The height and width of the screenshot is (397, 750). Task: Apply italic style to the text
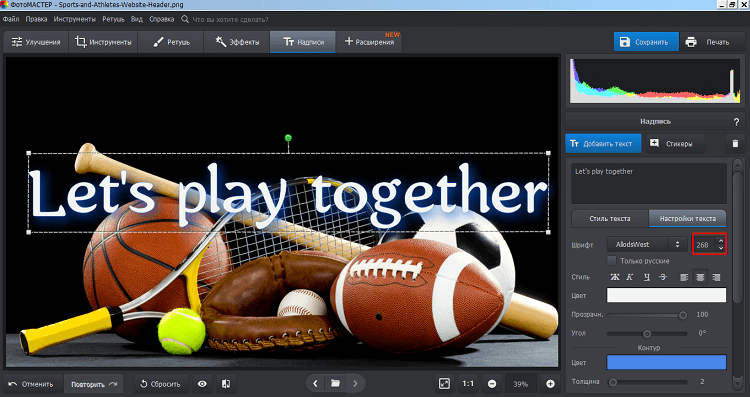click(x=630, y=277)
